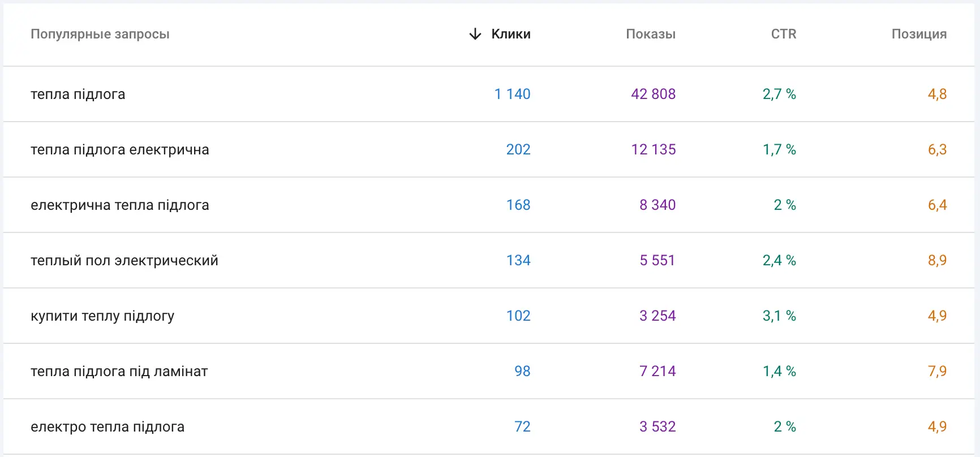Select the clicks value 202
Image resolution: width=980 pixels, height=457 pixels.
pyautogui.click(x=518, y=149)
